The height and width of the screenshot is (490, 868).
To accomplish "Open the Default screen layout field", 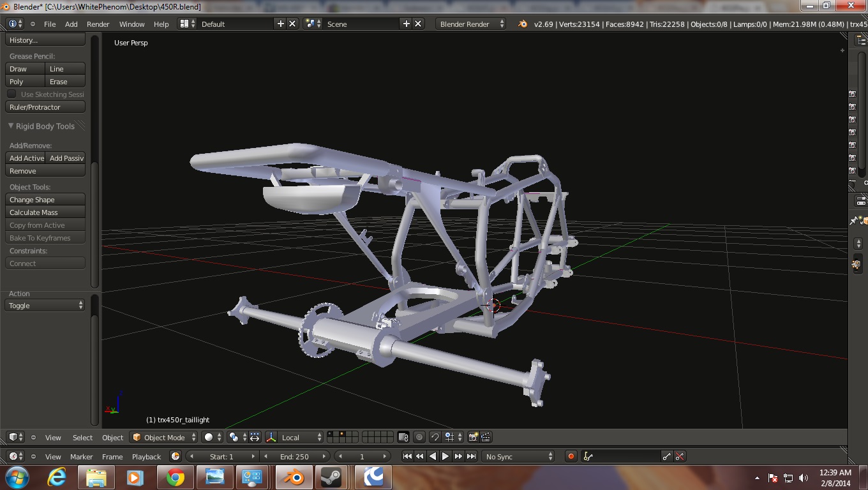I will [x=236, y=24].
